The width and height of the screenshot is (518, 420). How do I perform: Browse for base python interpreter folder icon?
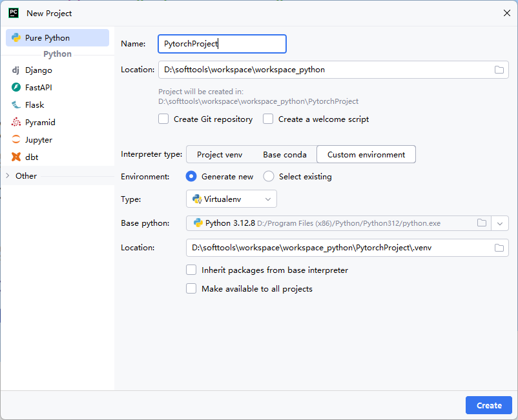(x=482, y=223)
